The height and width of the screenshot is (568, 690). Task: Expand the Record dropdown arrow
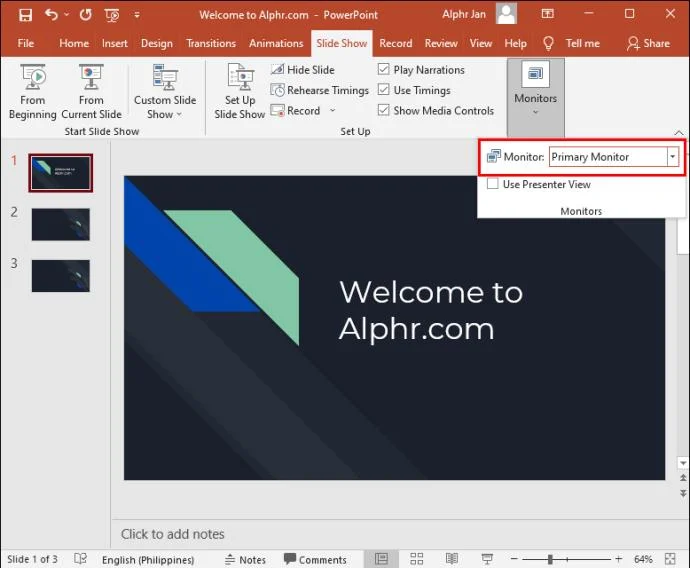point(333,110)
